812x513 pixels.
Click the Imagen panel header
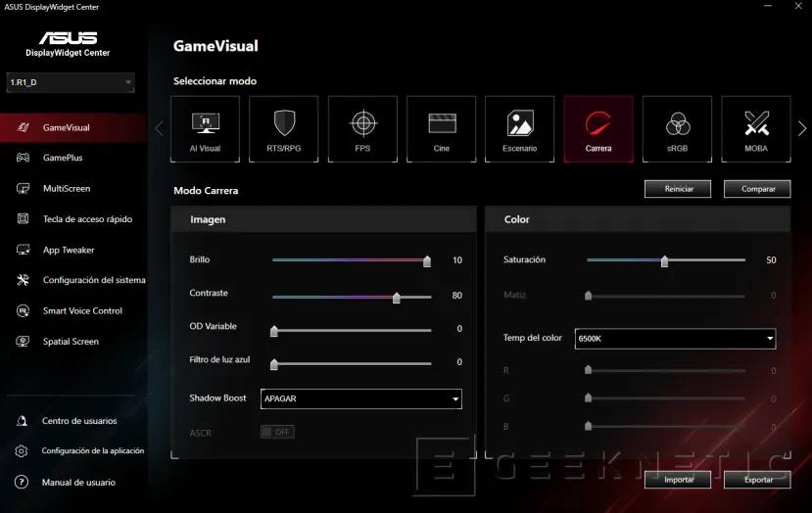point(323,219)
